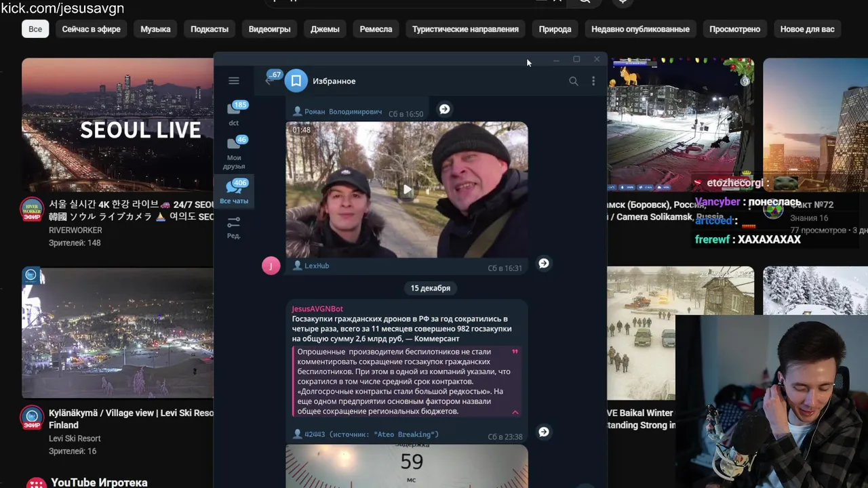Image resolution: width=868 pixels, height=488 pixels.
Task: Open the RIVERWORKER channel avatar
Action: 31,209
